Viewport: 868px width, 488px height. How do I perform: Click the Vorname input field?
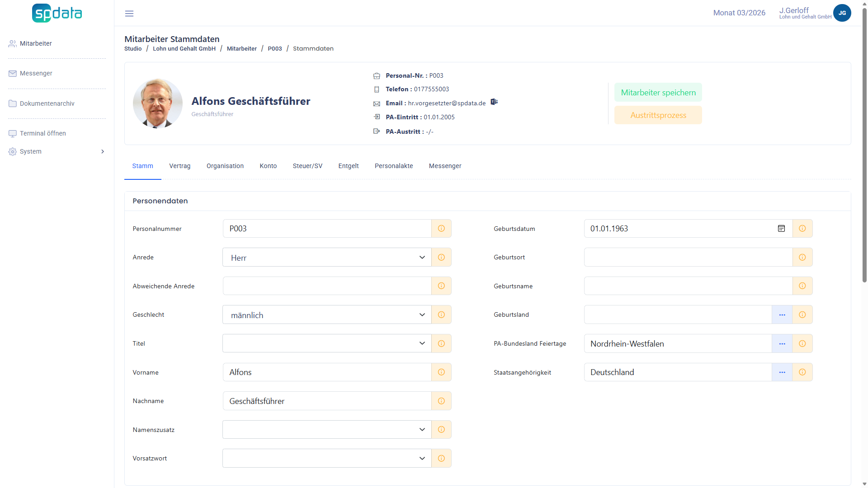tap(327, 372)
